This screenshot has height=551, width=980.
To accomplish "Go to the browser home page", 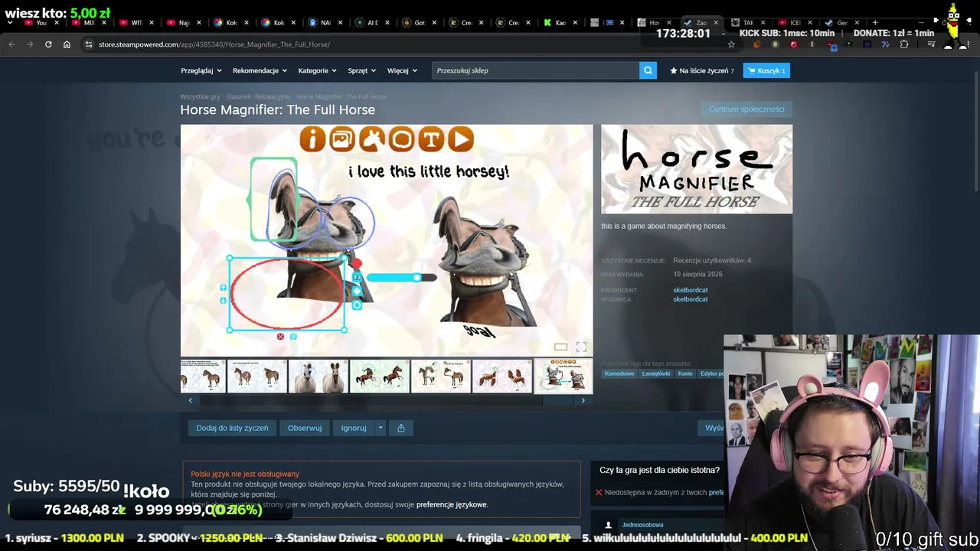I will [x=67, y=44].
